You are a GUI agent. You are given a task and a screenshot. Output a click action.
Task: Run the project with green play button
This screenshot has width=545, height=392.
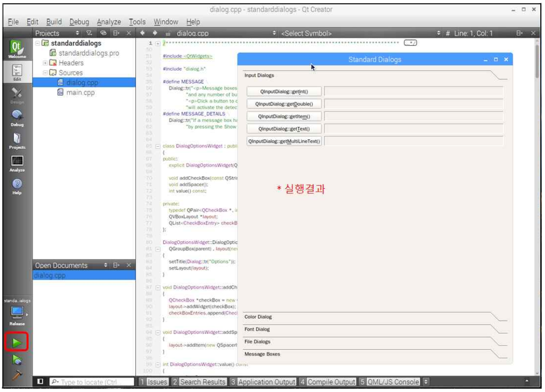click(x=16, y=343)
